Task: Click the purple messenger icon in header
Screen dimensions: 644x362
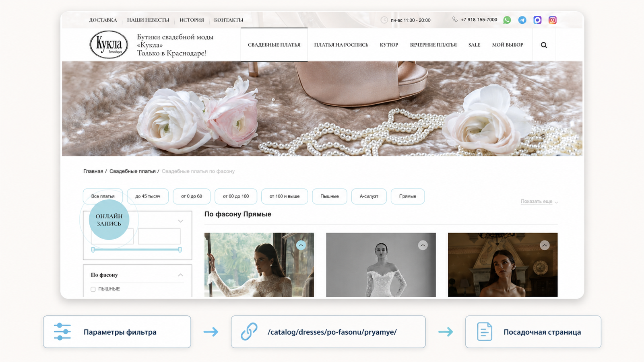Action: pos(537,20)
